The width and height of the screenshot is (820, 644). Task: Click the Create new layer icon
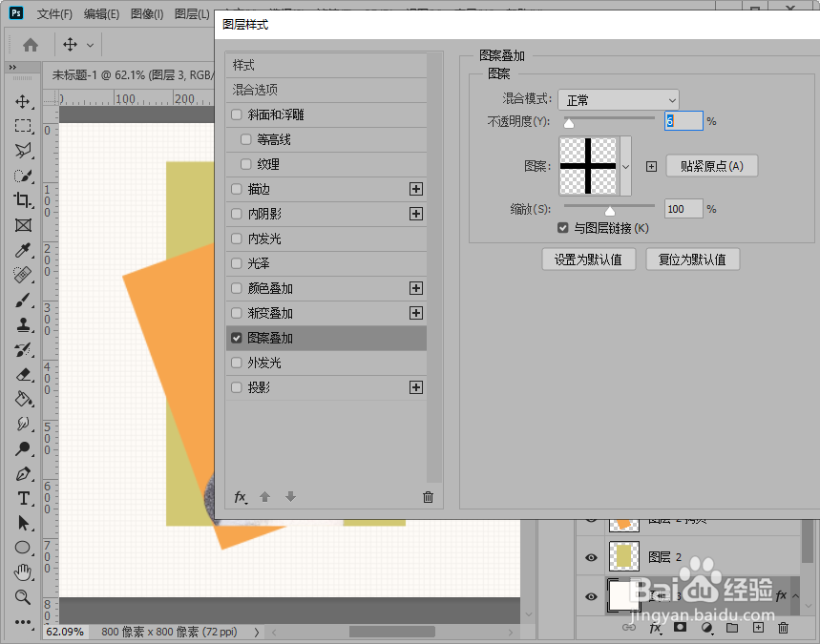tap(756, 628)
